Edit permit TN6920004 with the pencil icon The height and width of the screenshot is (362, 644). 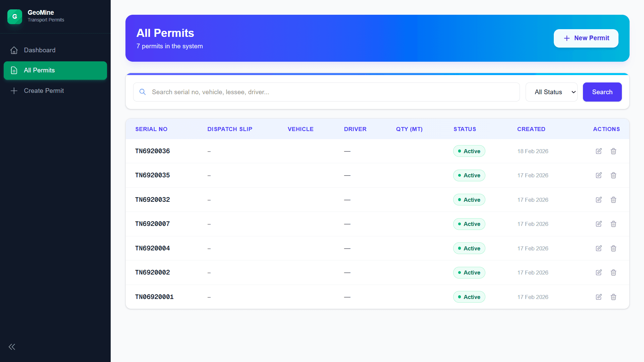click(599, 248)
